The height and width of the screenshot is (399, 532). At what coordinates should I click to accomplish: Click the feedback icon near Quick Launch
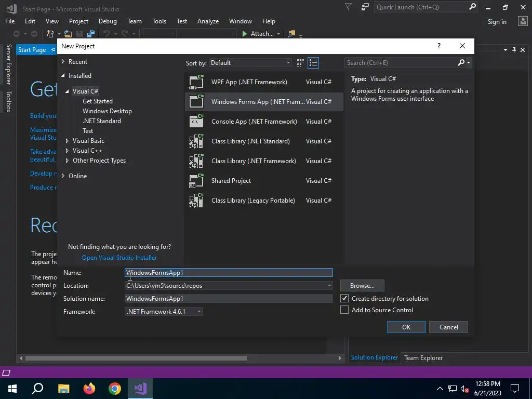[365, 7]
